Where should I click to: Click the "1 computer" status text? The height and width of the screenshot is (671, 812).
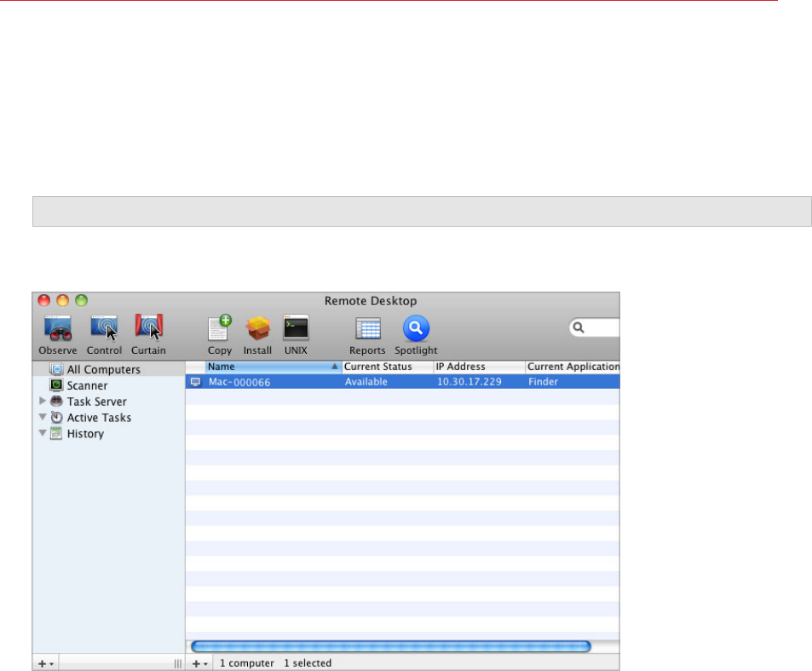point(246,663)
